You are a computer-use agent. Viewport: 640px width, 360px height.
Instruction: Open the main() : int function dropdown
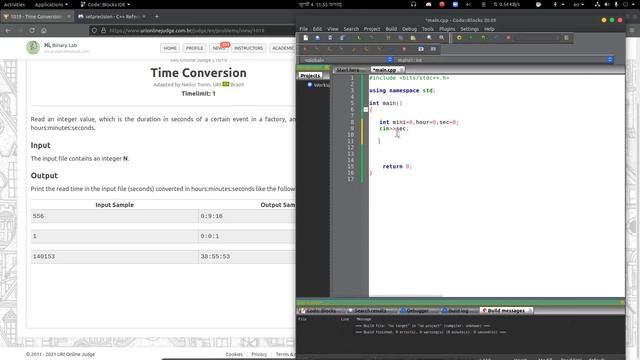504,60
